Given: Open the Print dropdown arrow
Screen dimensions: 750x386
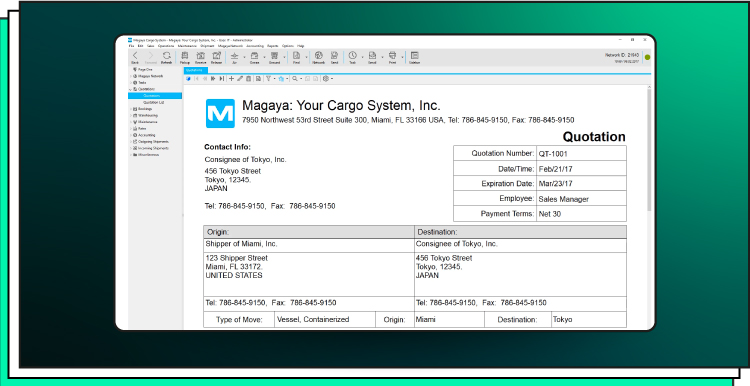Looking at the screenshot, I should click(x=402, y=57).
